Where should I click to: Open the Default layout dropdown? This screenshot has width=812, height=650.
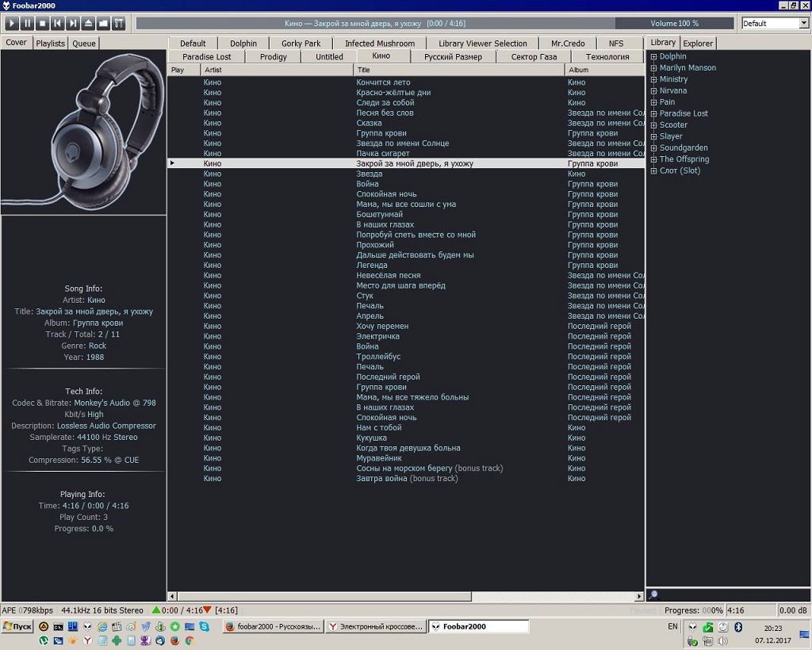pos(802,24)
